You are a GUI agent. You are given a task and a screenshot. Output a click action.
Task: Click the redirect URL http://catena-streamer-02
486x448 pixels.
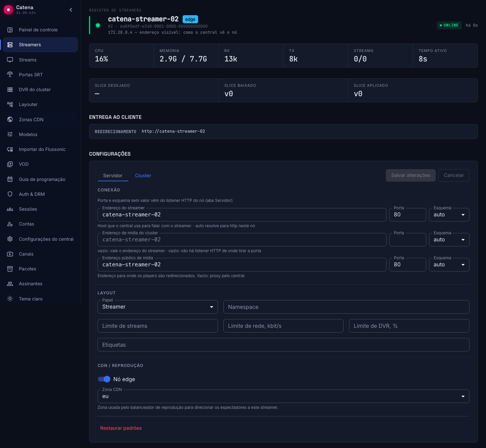tap(173, 131)
